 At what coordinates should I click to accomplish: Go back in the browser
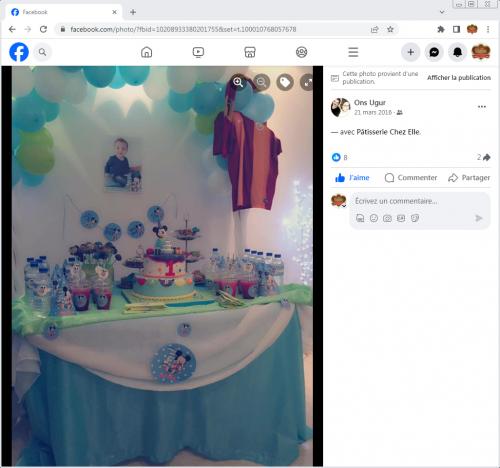click(x=12, y=29)
